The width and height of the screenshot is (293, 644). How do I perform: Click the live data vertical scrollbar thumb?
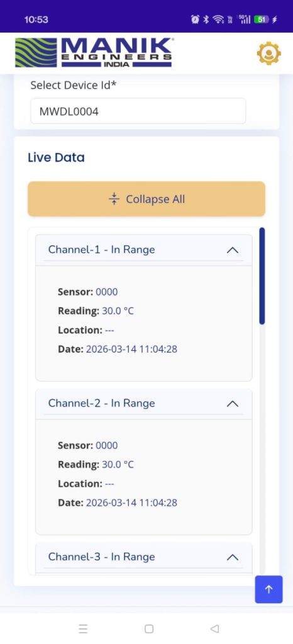point(262,276)
